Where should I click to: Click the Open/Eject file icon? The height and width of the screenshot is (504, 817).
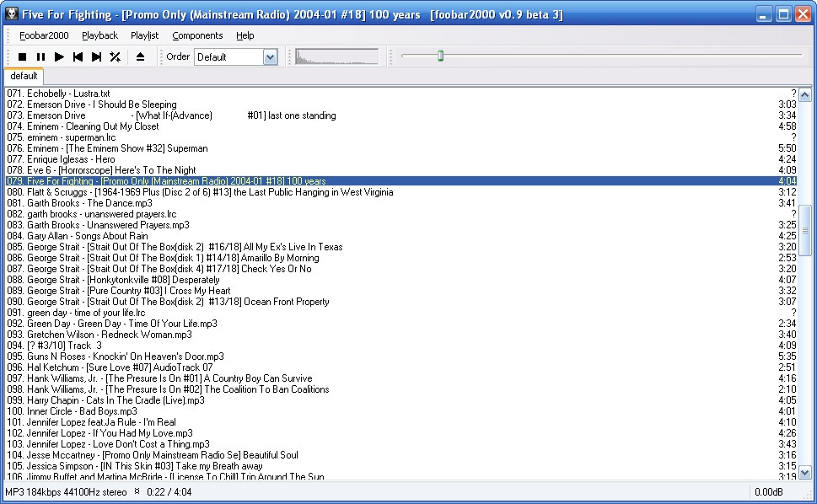coord(140,56)
